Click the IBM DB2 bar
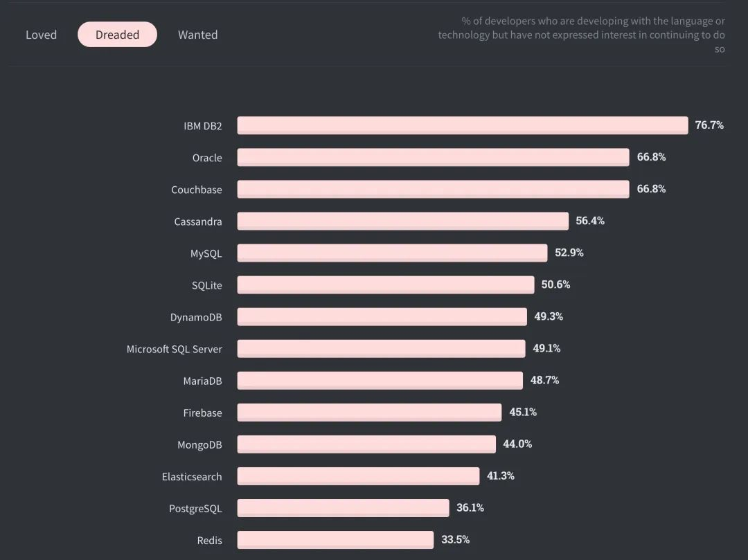Image resolution: width=748 pixels, height=560 pixels. pos(463,125)
